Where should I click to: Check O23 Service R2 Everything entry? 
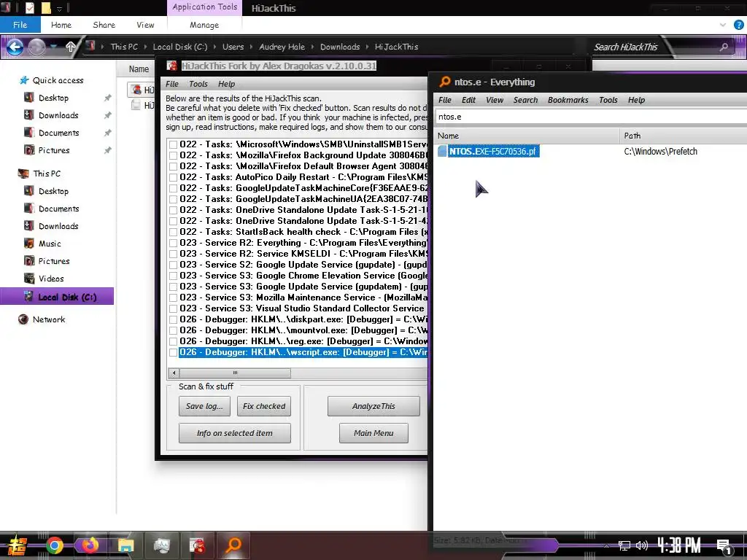tap(174, 243)
